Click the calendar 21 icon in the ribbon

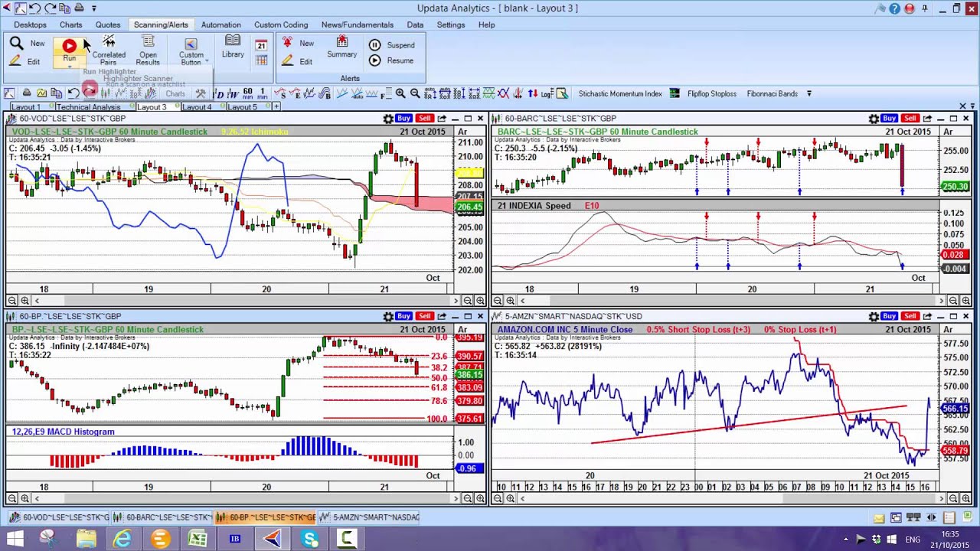click(261, 45)
